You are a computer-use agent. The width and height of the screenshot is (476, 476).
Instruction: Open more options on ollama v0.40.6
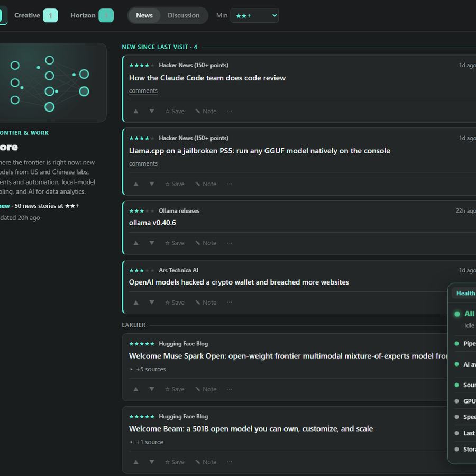click(230, 243)
